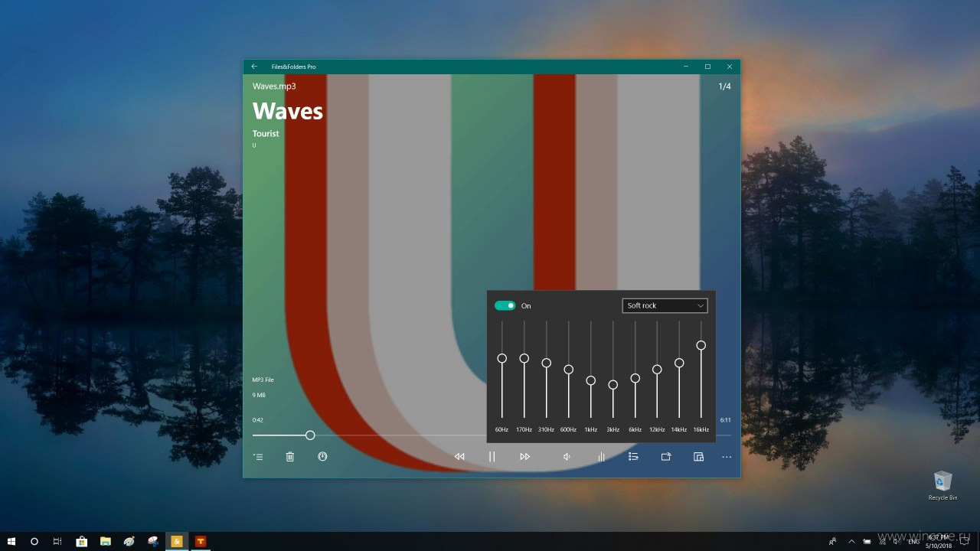Click the 170Hz band slider handle

[x=524, y=358]
